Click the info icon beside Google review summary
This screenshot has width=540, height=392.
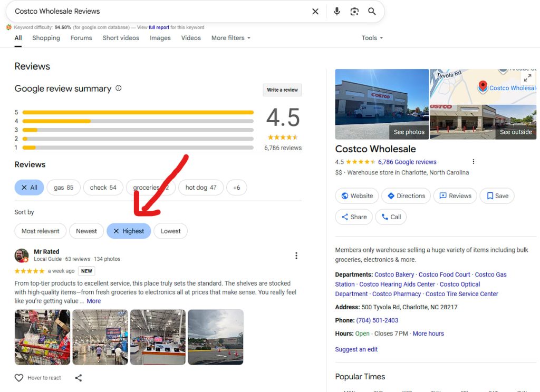coord(119,88)
